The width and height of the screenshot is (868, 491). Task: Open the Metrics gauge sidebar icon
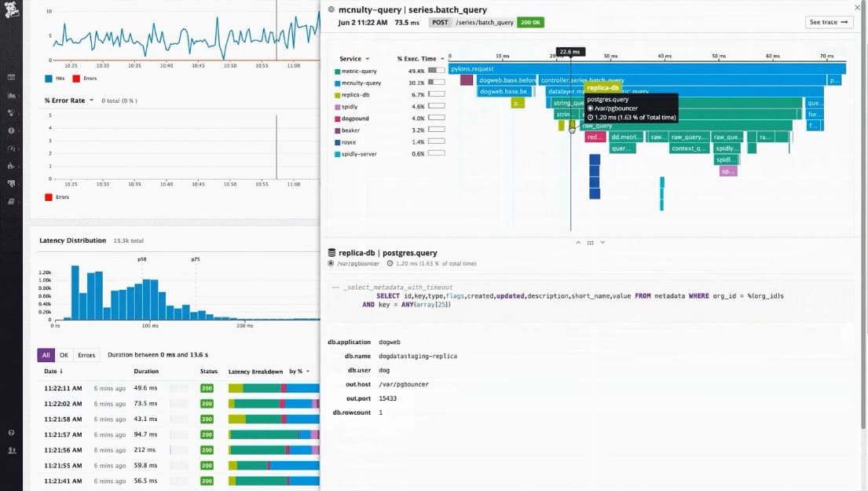click(11, 148)
